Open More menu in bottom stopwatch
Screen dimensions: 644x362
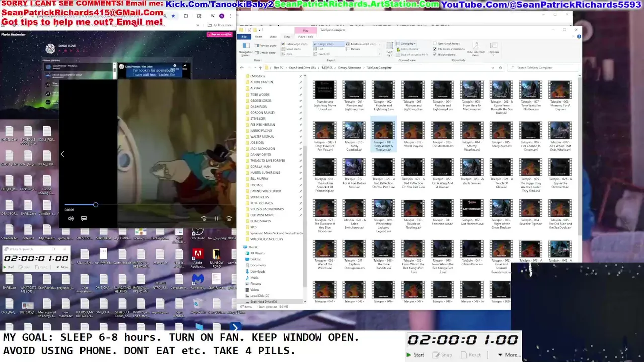pos(509,355)
